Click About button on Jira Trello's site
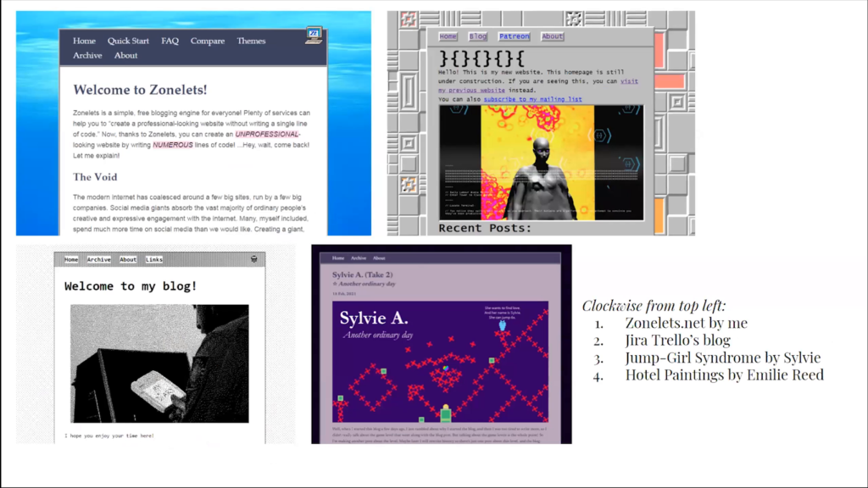The image size is (868, 488). pyautogui.click(x=552, y=36)
